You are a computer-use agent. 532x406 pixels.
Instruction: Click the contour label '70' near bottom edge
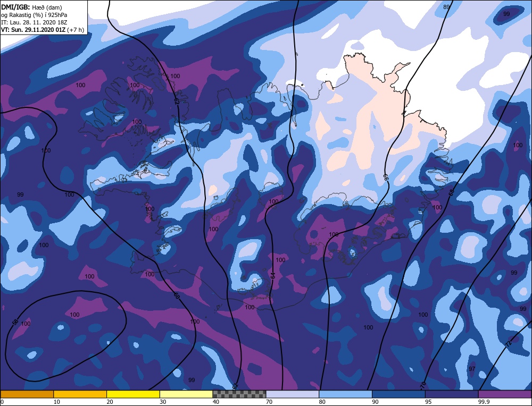(x=423, y=385)
